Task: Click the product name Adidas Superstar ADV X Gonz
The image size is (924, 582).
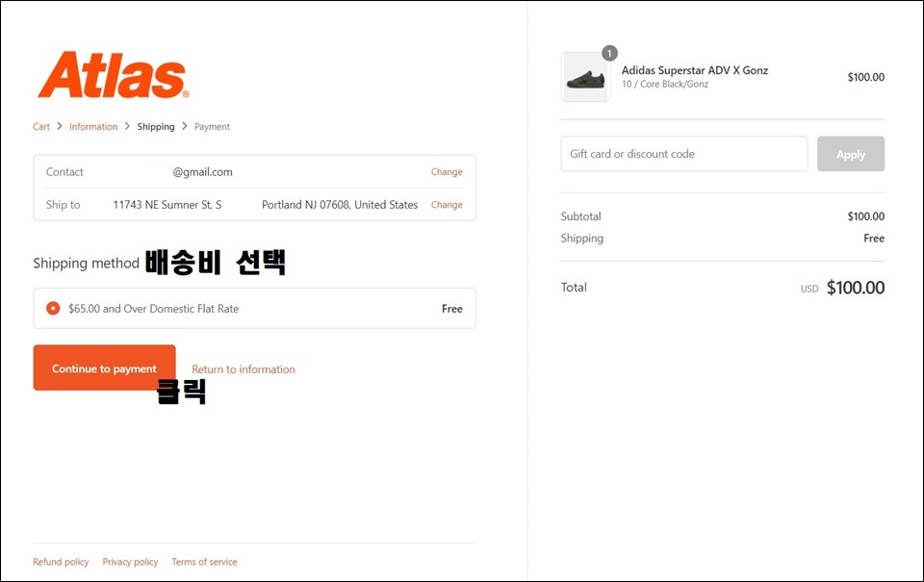Action: pos(695,70)
